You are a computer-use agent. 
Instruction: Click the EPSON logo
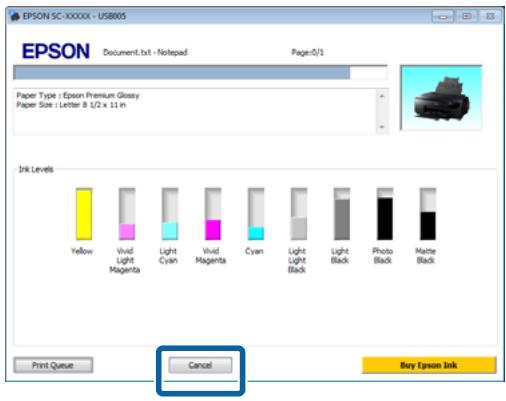click(x=56, y=51)
